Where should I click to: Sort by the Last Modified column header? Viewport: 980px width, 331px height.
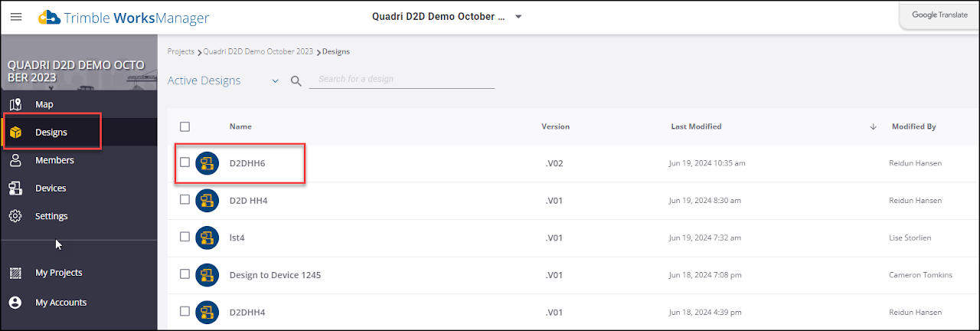pyautogui.click(x=696, y=126)
